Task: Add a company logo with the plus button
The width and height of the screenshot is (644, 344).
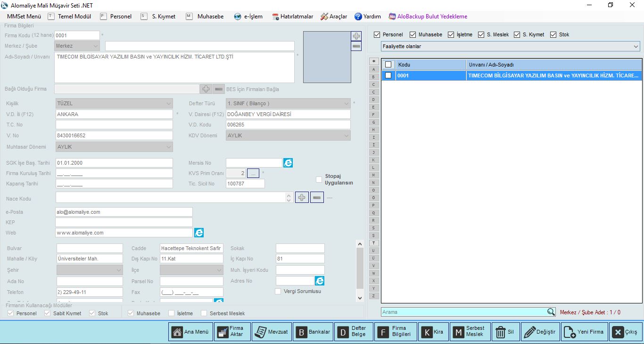Action: click(356, 36)
